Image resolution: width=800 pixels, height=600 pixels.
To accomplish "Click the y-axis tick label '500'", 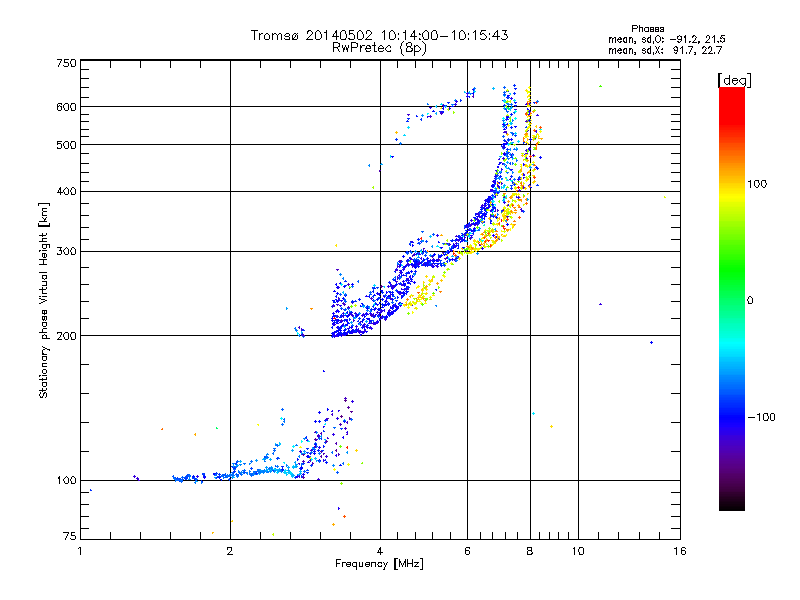I will pos(66,145).
